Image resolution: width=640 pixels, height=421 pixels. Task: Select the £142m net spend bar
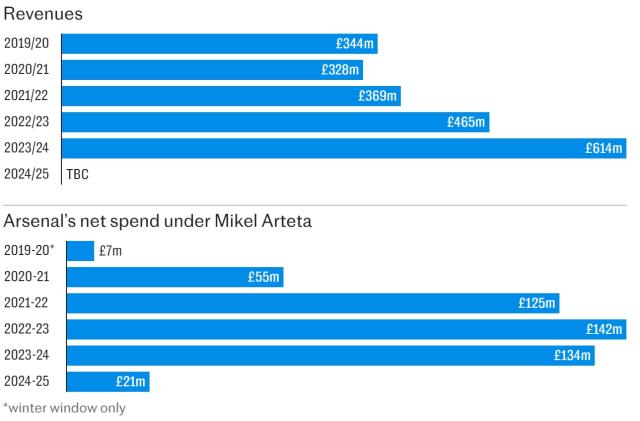[345, 329]
